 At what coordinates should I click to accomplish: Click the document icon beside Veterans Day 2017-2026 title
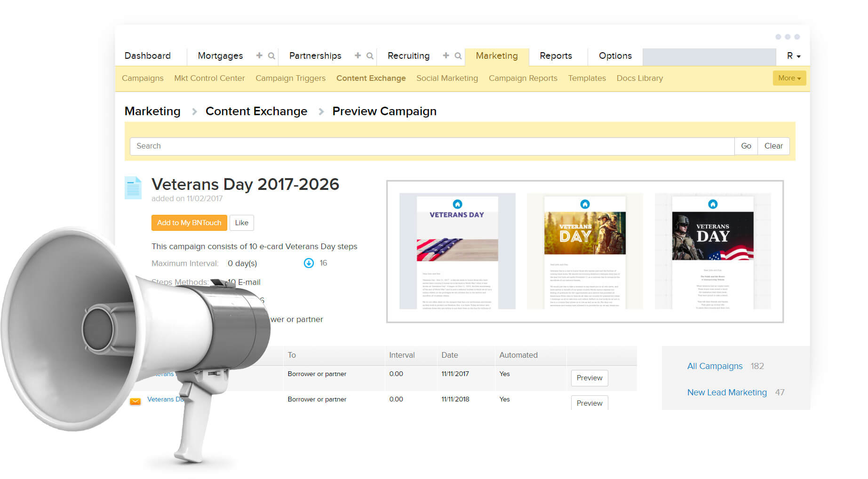133,187
